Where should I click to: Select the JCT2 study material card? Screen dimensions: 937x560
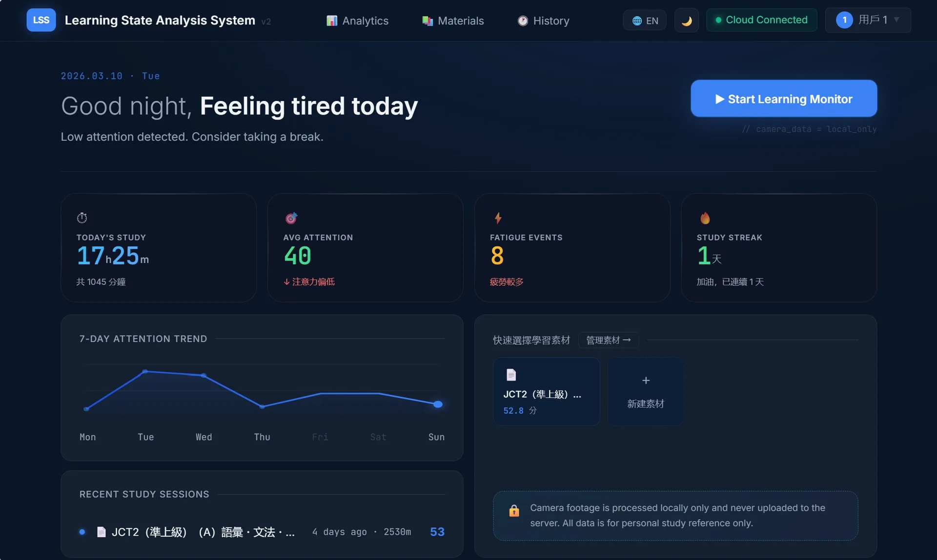tap(546, 391)
